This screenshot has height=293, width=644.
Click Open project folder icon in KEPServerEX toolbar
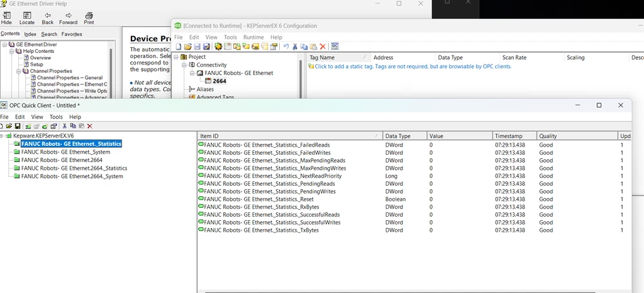point(188,46)
